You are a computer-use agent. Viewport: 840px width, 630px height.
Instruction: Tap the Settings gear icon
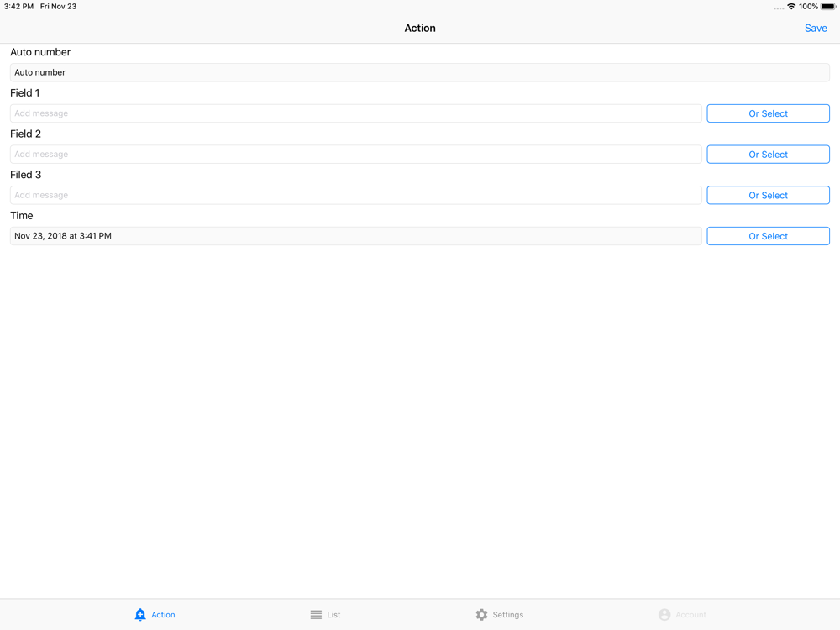[x=481, y=615]
